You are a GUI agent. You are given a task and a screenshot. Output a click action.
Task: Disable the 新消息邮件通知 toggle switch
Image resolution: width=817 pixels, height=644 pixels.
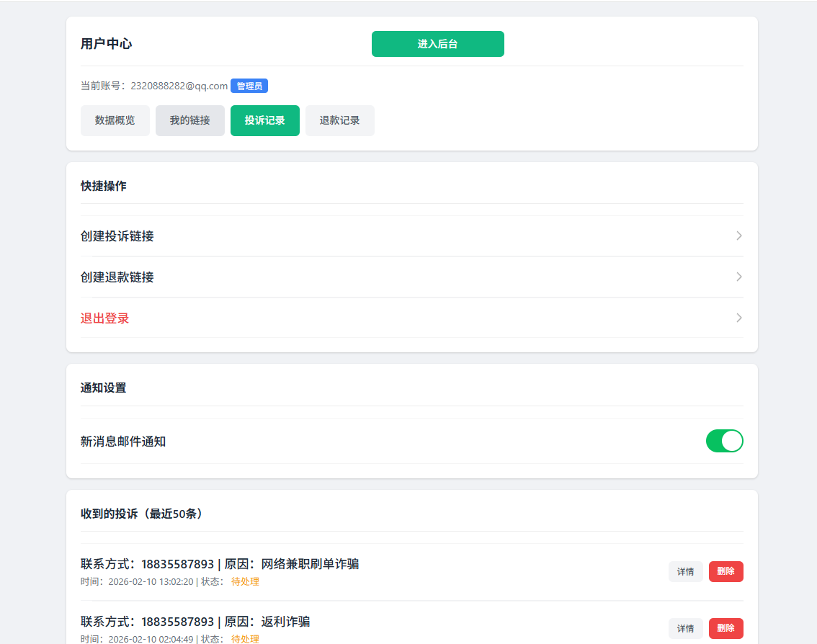coord(724,441)
